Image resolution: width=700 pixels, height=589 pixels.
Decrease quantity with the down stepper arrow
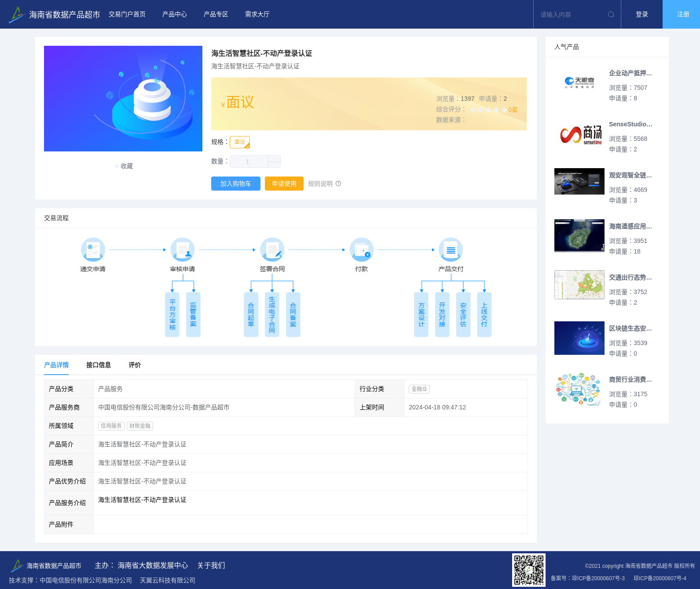tap(275, 165)
